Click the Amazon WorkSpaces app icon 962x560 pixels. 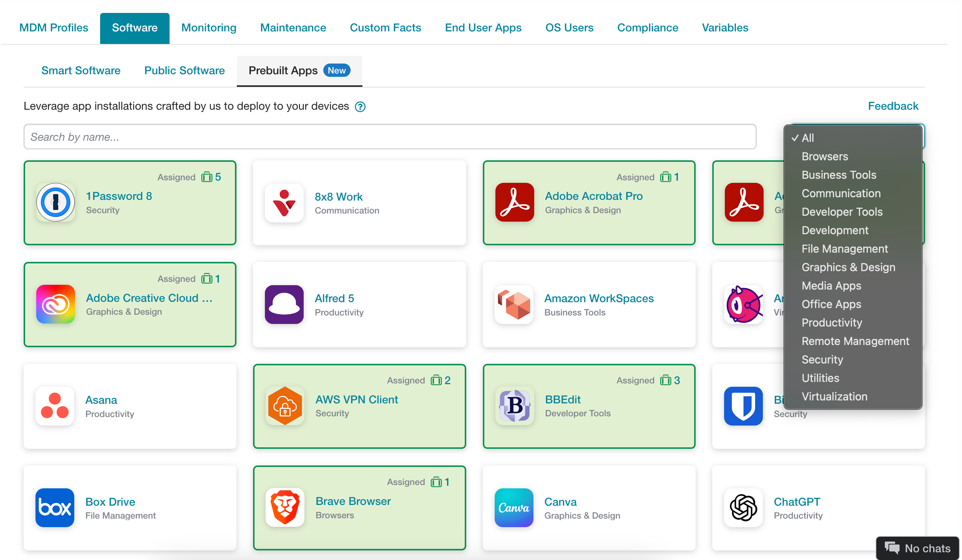pos(514,304)
